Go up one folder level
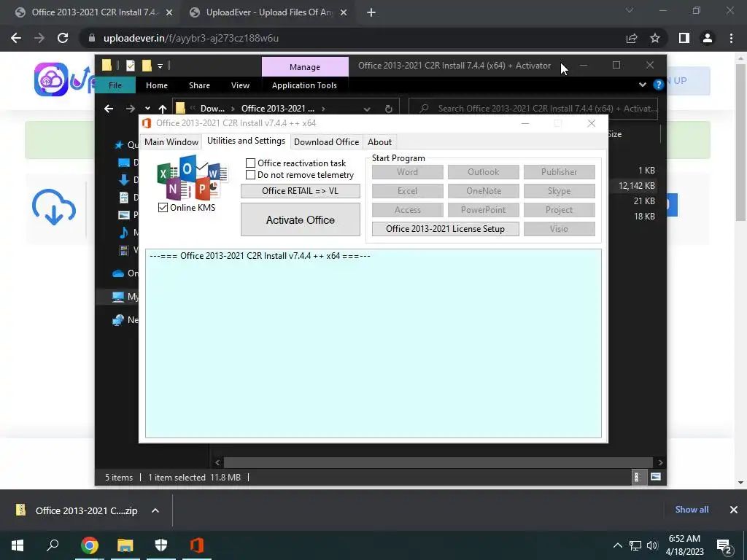This screenshot has width=747, height=560. point(163,109)
